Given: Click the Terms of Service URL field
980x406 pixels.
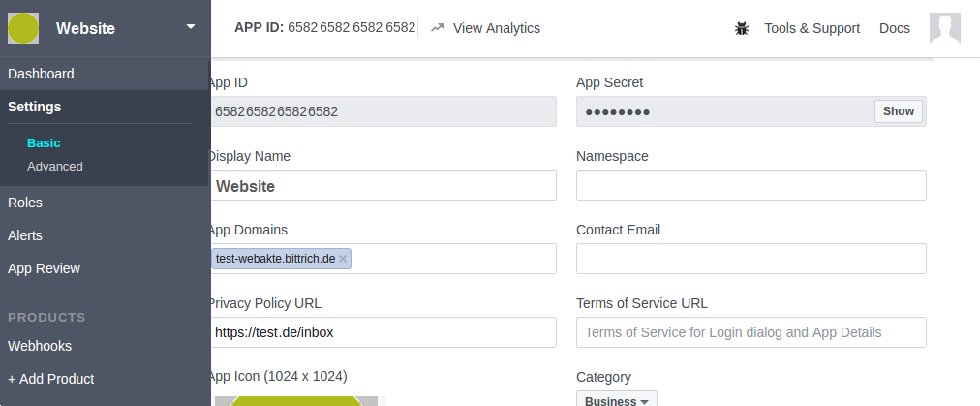Looking at the screenshot, I should coord(751,332).
